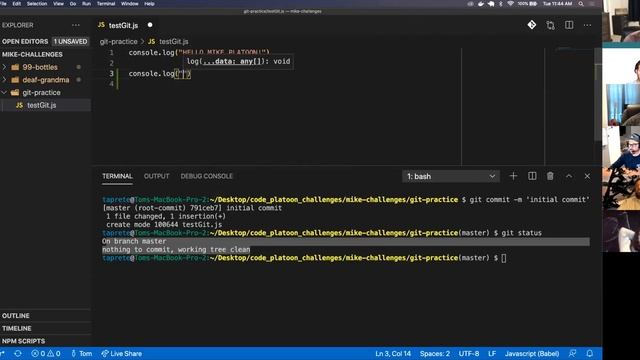Click the Bluetooth icon in menu bar
Image resolution: width=640 pixels, height=360 pixels.
pyautogui.click(x=501, y=4)
